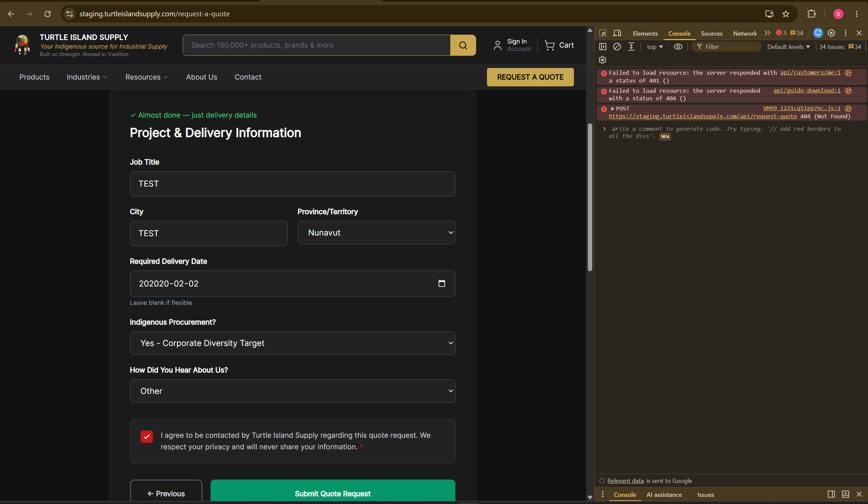
Task: Open DevTools settings gear icon
Action: point(831,33)
